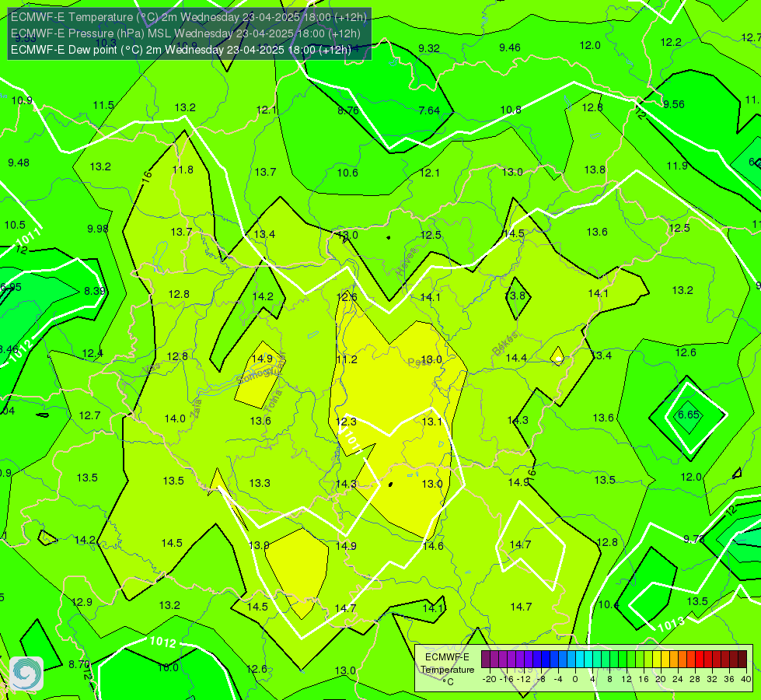Click the 8.39 temperature value
The image size is (761, 700).
point(95,291)
